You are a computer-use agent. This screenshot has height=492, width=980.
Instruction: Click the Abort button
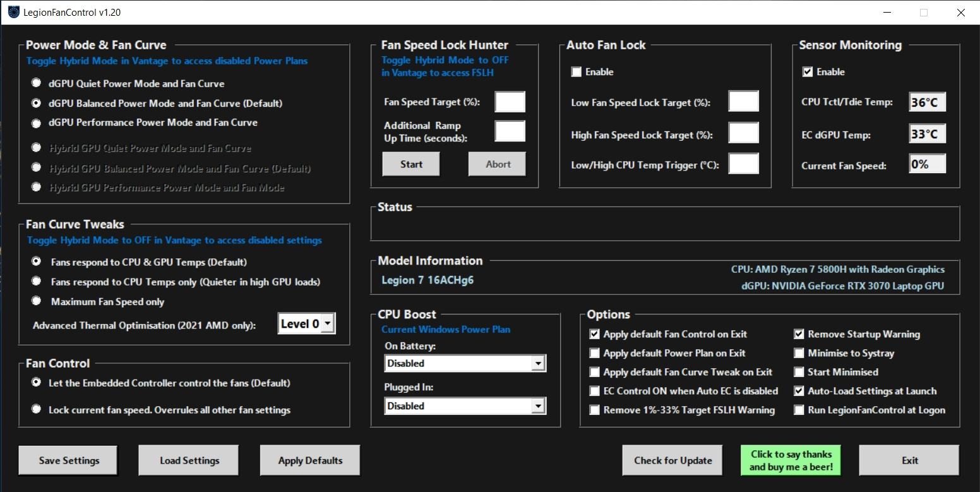click(x=498, y=164)
